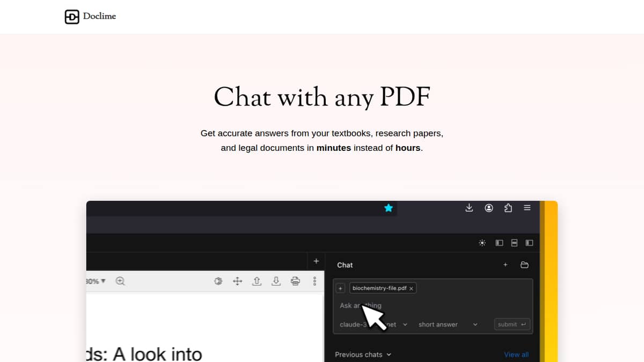Open the browser hamburger menu
This screenshot has height=362, width=644.
coord(527,208)
